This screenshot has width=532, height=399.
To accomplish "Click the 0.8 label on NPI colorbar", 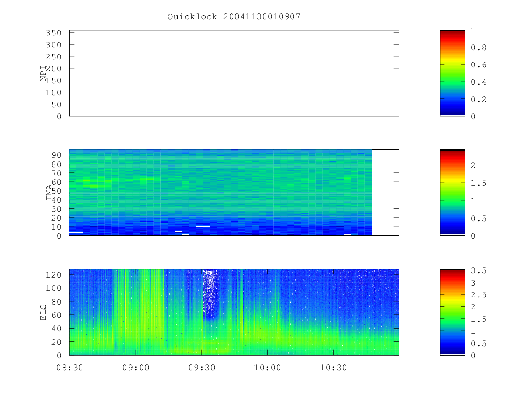I will (478, 47).
